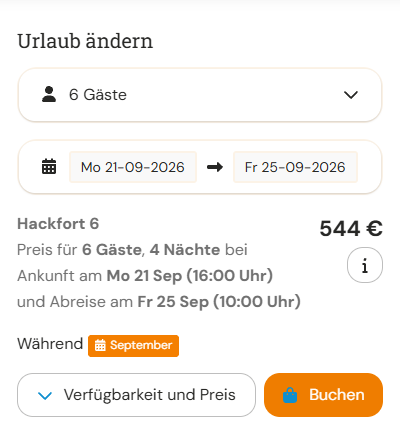Open price information via the i icon
This screenshot has height=448, width=400.
pos(365,265)
